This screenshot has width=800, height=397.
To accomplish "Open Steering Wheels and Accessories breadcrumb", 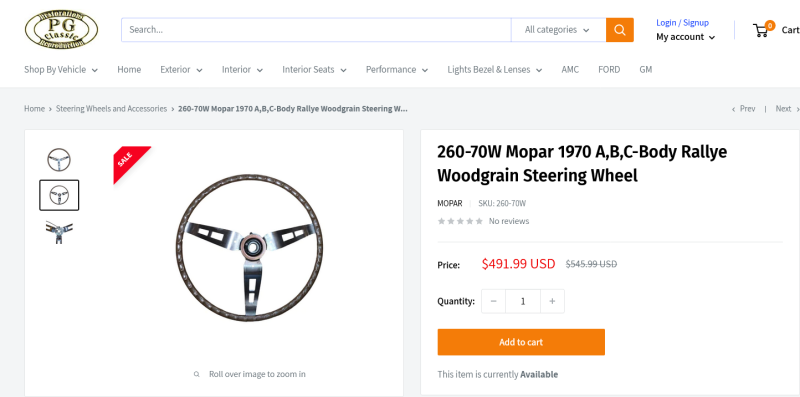I will tap(111, 109).
